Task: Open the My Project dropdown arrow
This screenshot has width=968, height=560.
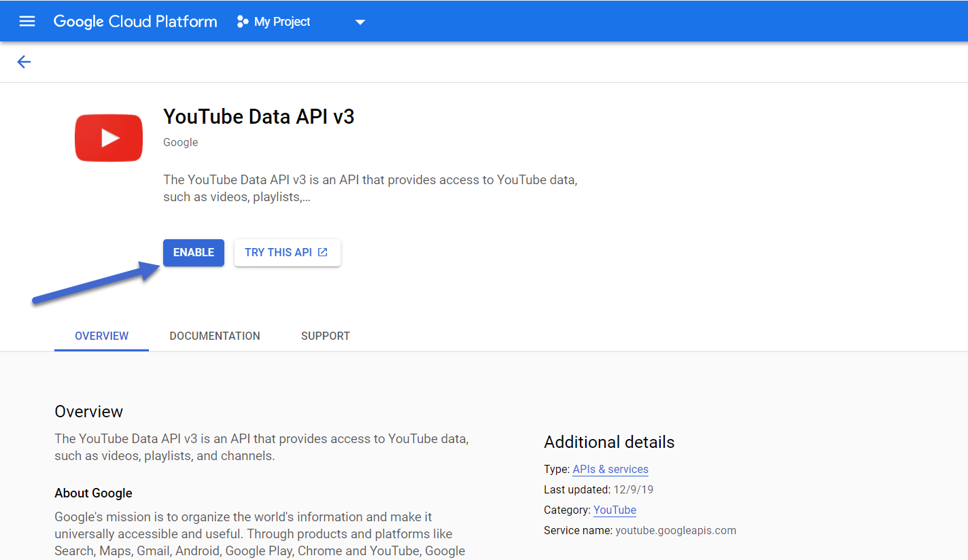Action: click(x=360, y=22)
